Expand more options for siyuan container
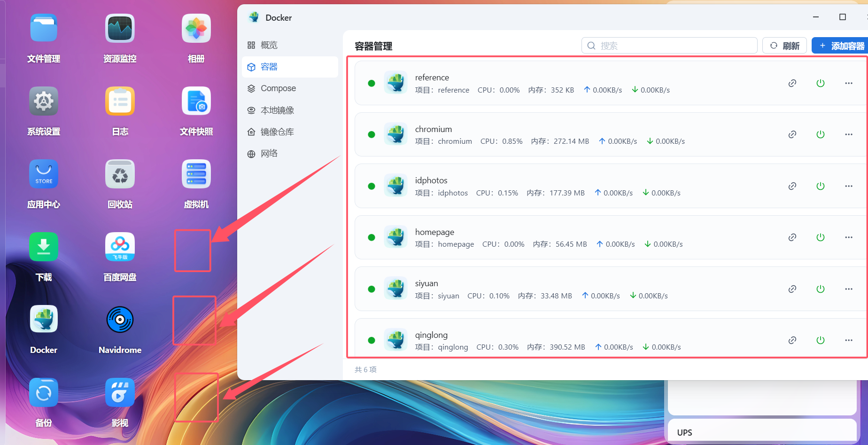 849,289
